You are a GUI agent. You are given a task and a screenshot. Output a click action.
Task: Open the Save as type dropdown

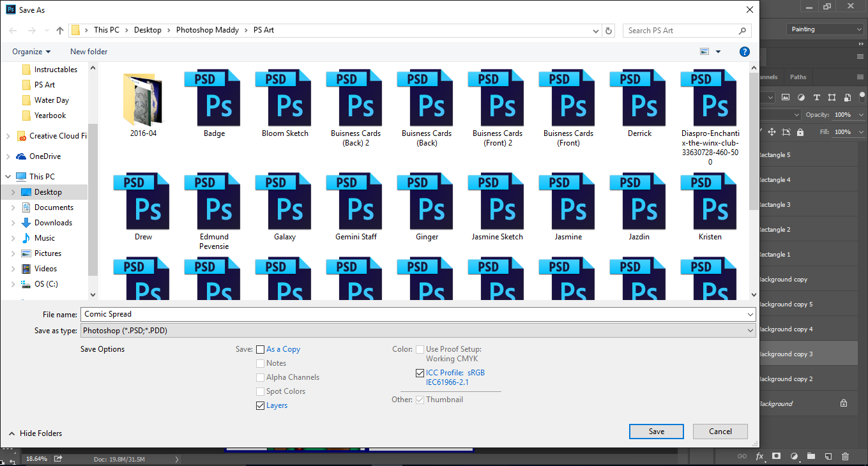(418, 331)
